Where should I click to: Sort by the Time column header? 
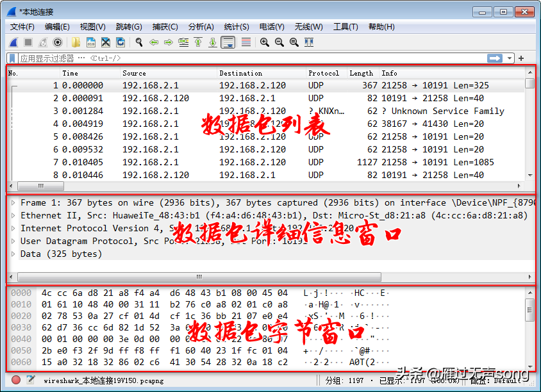[x=90, y=73]
